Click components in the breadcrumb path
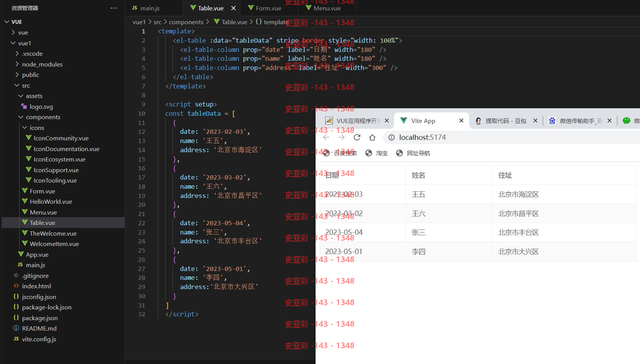Image resolution: width=640 pixels, height=364 pixels. point(186,22)
